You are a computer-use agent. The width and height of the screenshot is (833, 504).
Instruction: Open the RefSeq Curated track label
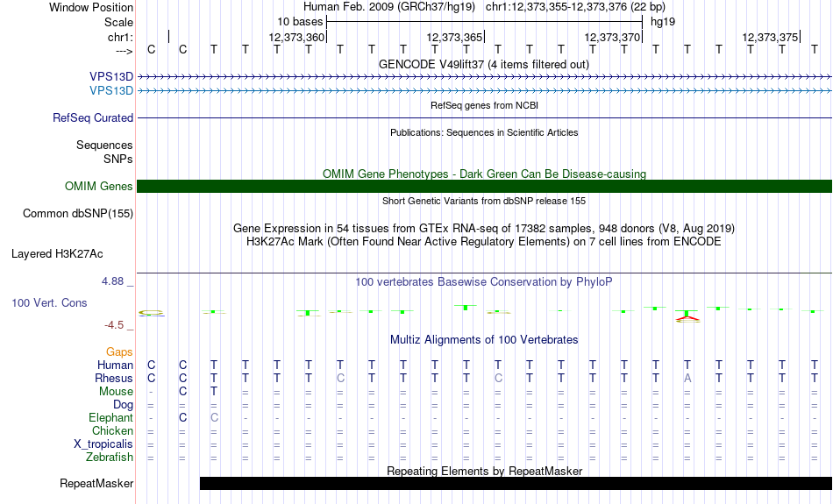93,118
